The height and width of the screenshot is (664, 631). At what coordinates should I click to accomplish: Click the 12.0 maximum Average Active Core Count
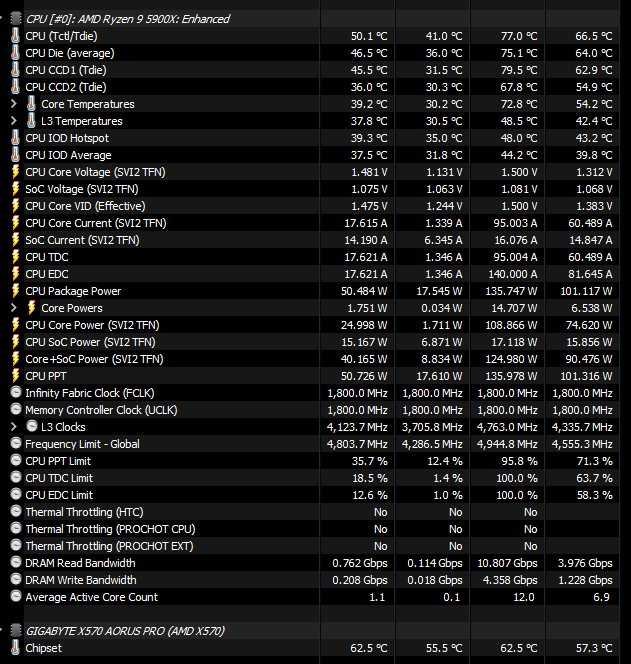click(x=524, y=597)
